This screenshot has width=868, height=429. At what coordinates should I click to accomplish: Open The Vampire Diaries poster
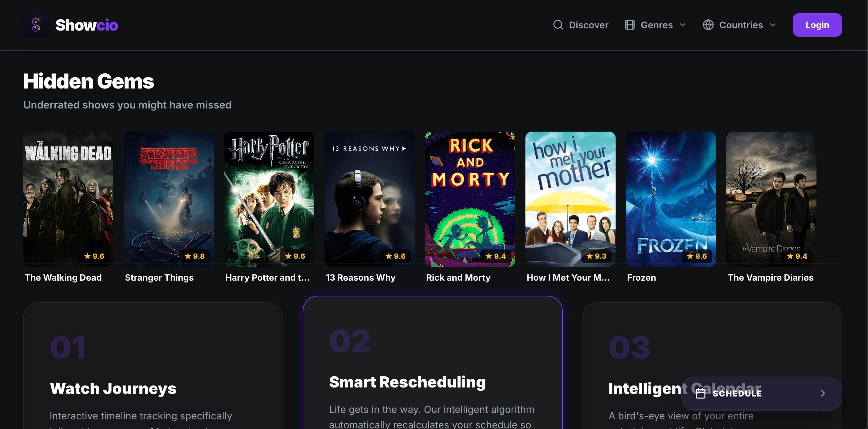(771, 199)
